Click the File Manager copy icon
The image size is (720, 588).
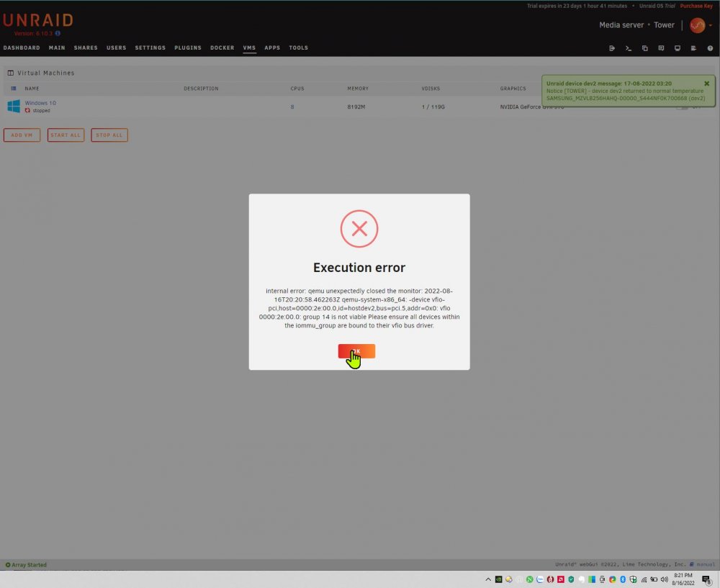click(644, 48)
